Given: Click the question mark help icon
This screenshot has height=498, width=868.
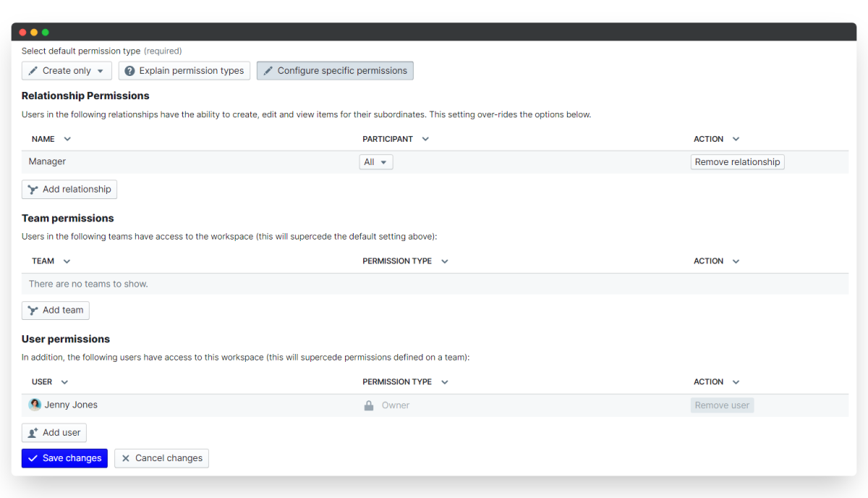Looking at the screenshot, I should point(129,71).
